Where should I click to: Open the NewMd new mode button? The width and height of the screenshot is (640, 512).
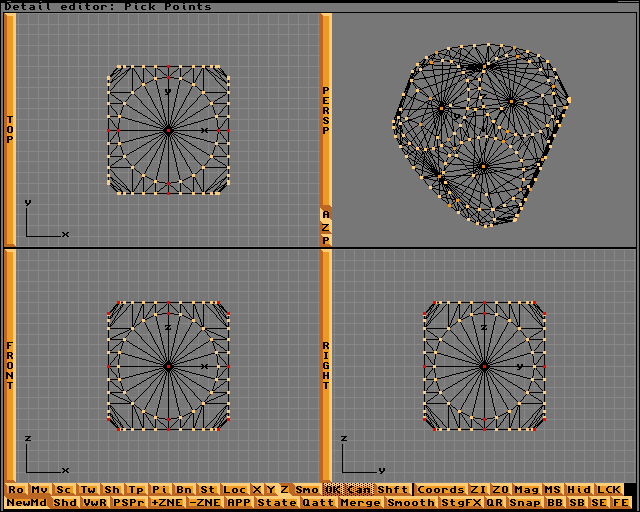(27, 503)
